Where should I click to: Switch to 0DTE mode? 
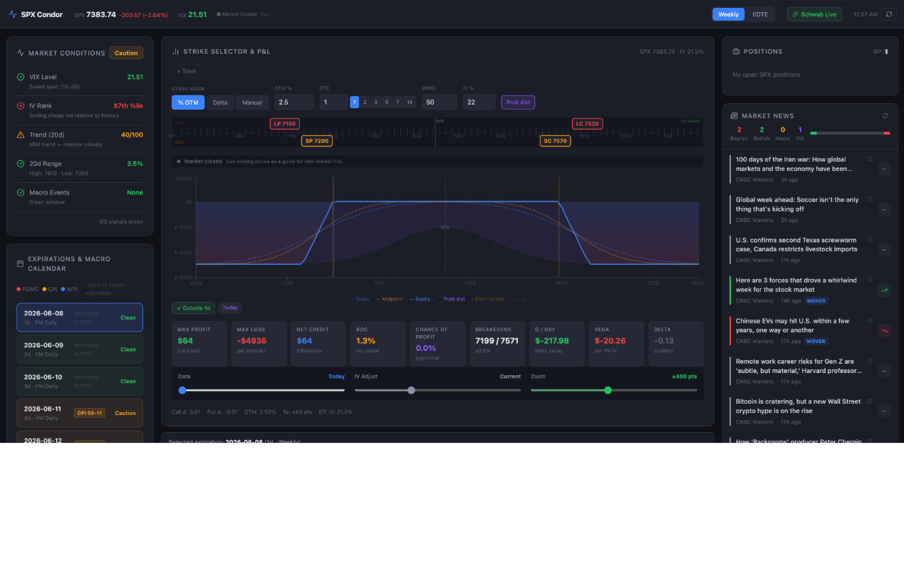click(760, 14)
